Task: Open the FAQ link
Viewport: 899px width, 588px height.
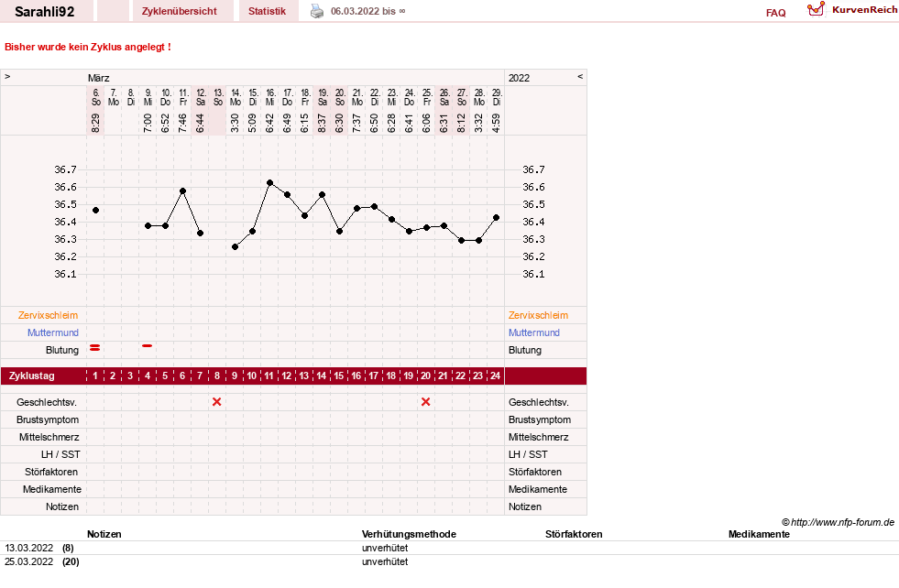Action: tap(775, 13)
